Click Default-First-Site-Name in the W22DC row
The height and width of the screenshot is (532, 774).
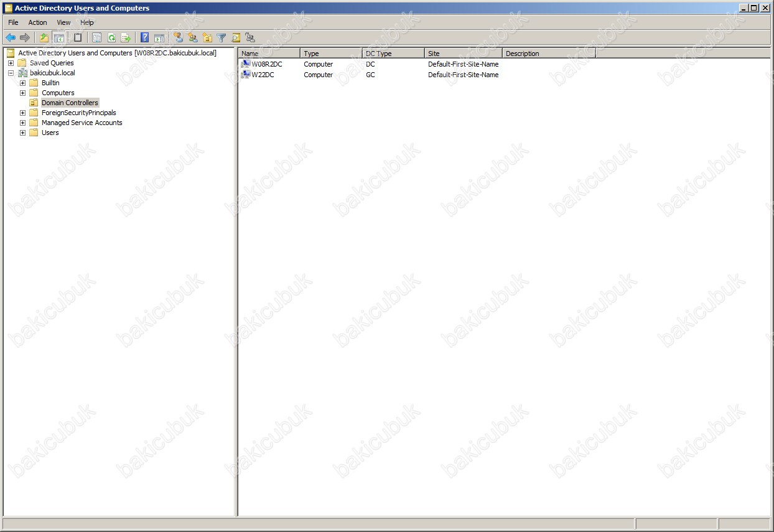[x=464, y=75]
